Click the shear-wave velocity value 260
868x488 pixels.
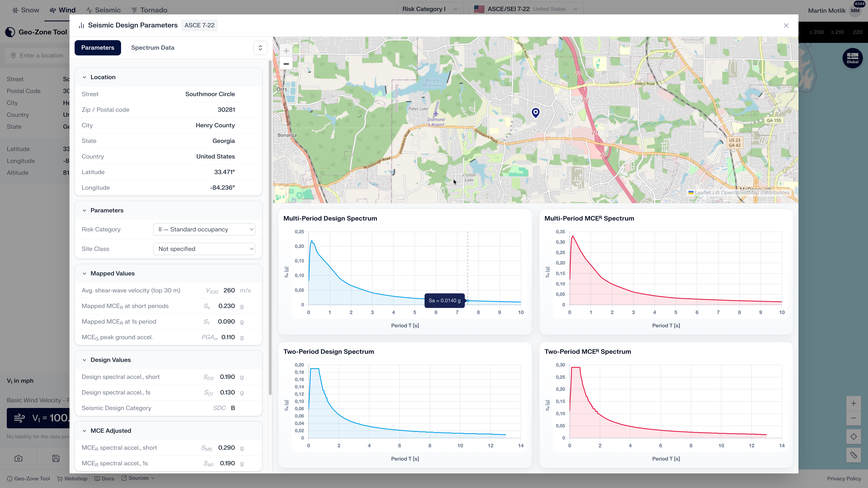tap(229, 291)
